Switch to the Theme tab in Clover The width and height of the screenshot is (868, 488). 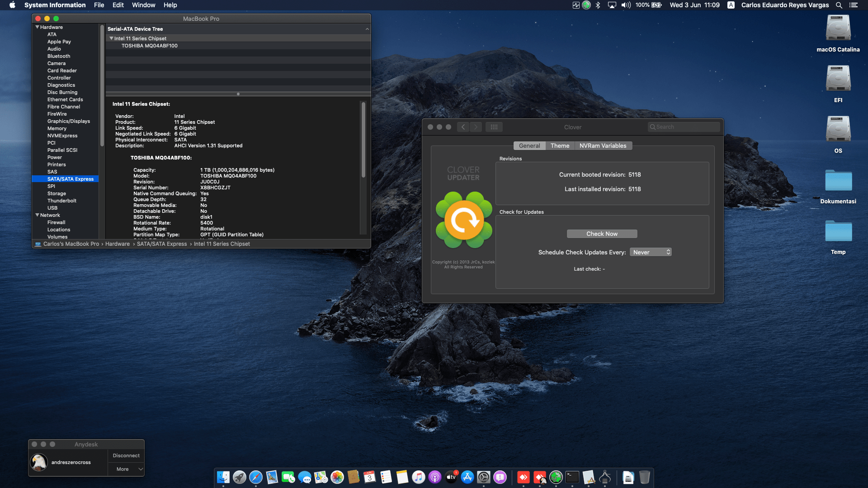(560, 145)
